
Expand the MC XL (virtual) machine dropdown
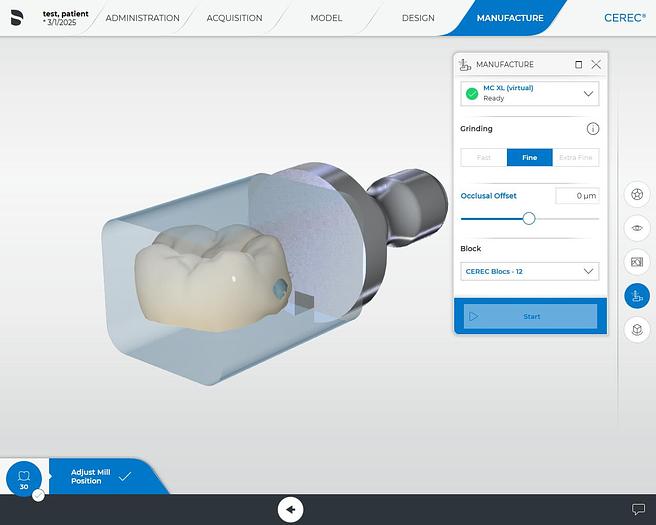click(x=530, y=93)
